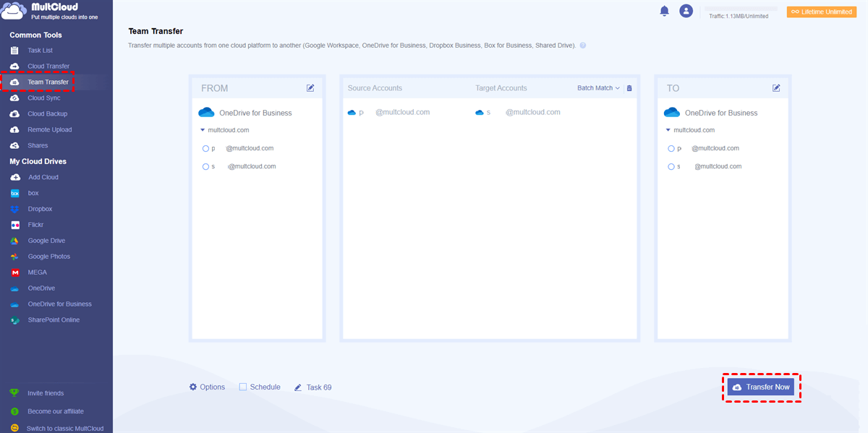The image size is (868, 433).
Task: Click the Lifetime Unlimited button
Action: click(821, 12)
